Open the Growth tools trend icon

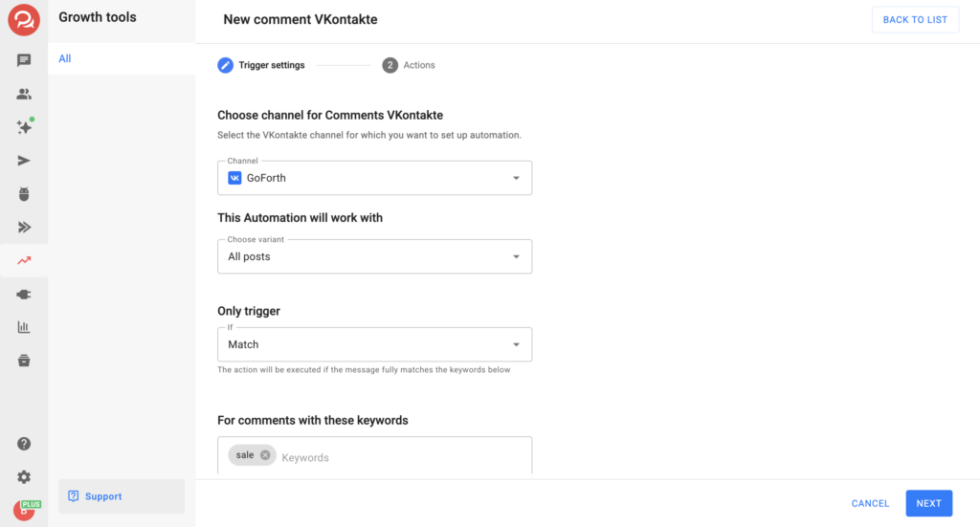coord(24,260)
